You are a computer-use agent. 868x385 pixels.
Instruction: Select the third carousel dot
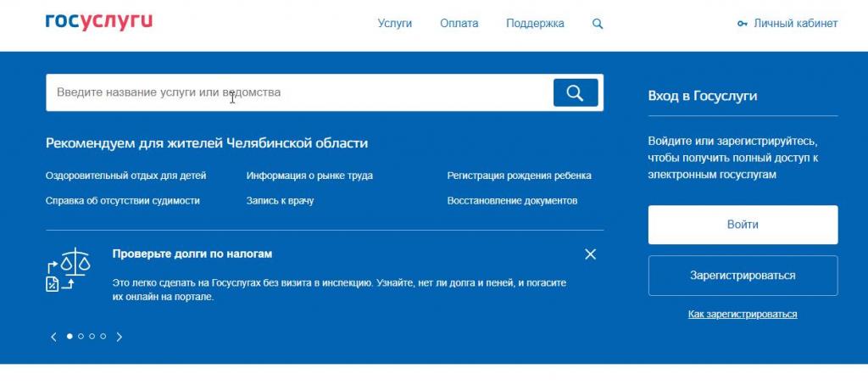(92, 337)
